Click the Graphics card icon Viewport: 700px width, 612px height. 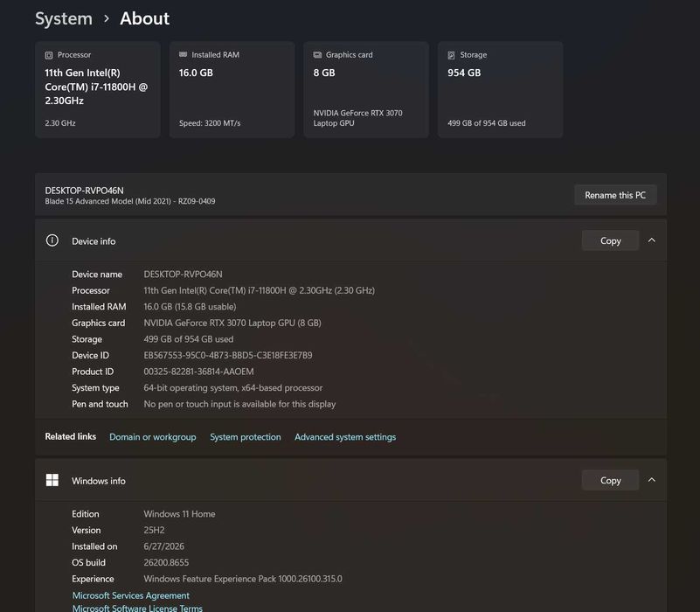click(x=317, y=55)
